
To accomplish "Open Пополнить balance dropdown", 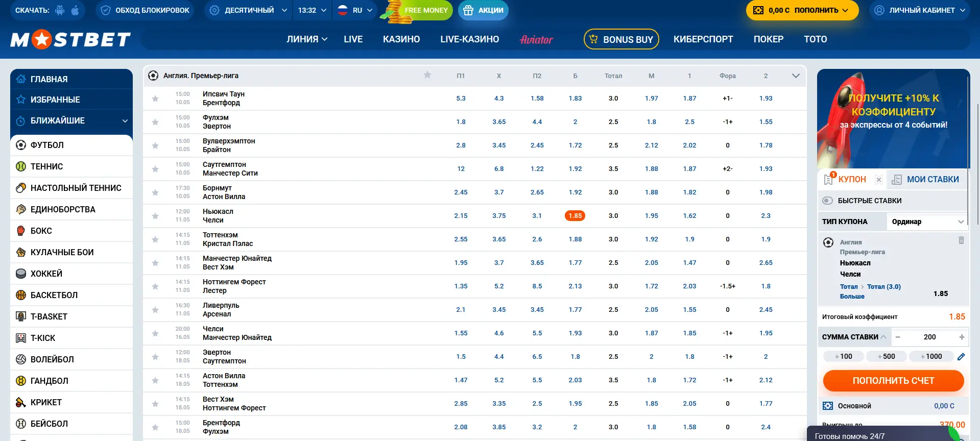I will pyautogui.click(x=802, y=10).
